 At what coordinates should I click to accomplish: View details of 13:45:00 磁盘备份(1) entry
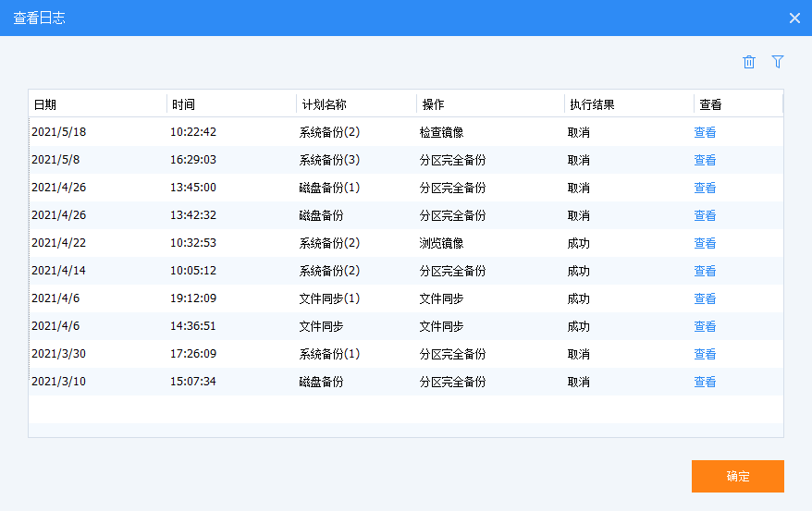pyautogui.click(x=705, y=188)
